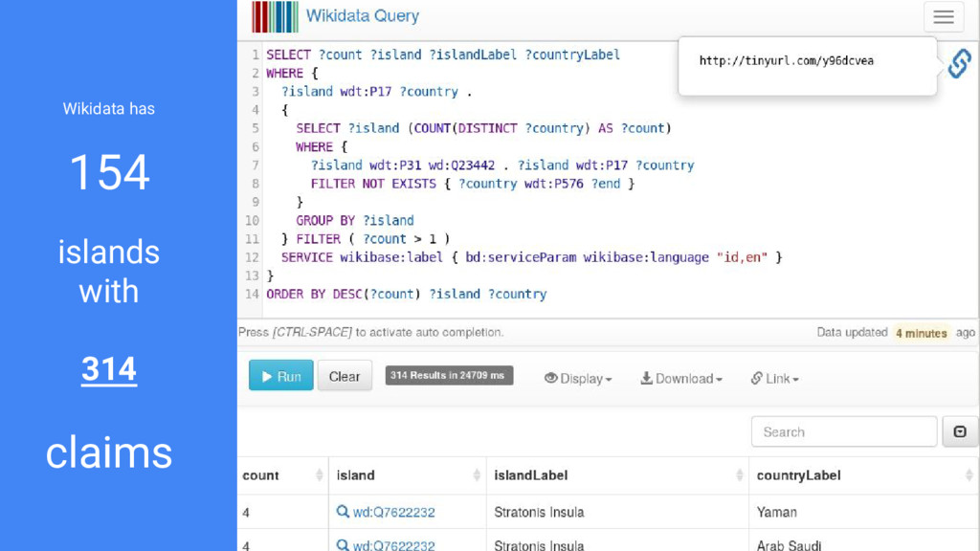Sort by the island column
Viewport: 980px width, 551px height.
tap(408, 475)
